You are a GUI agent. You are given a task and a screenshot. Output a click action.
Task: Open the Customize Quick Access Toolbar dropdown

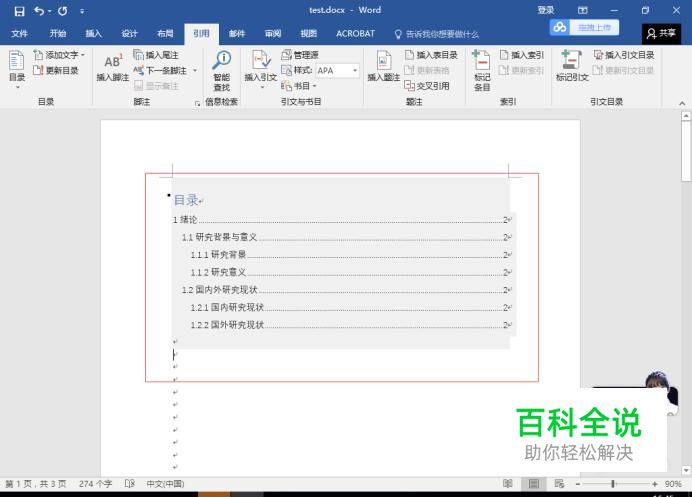[x=82, y=11]
